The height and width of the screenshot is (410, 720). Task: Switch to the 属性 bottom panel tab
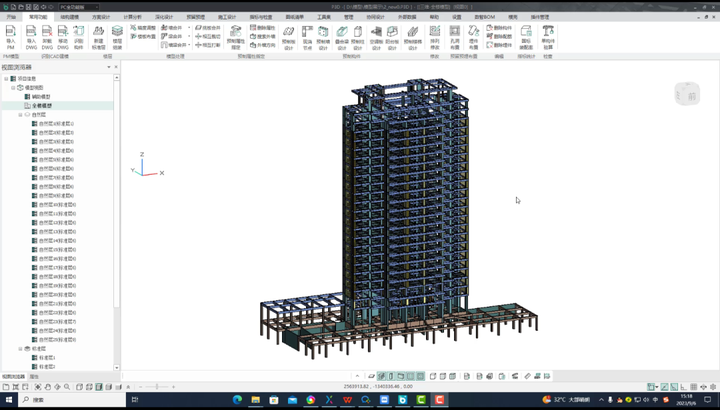click(x=34, y=376)
